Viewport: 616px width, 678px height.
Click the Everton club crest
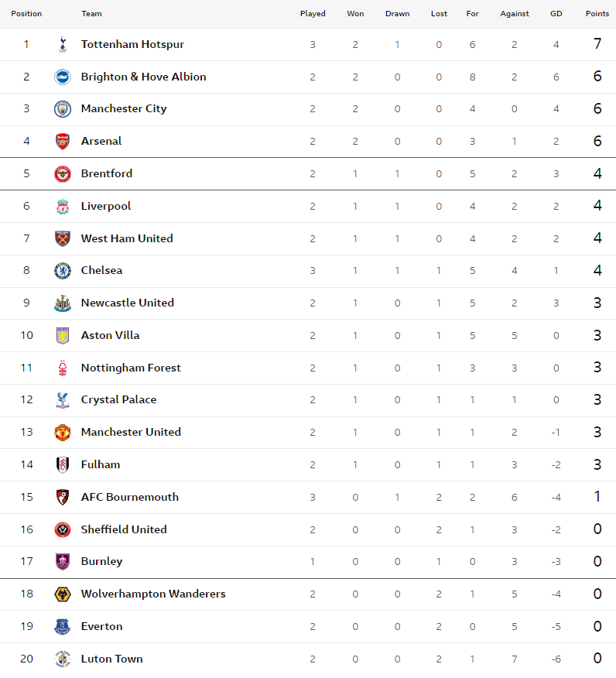pyautogui.click(x=63, y=627)
